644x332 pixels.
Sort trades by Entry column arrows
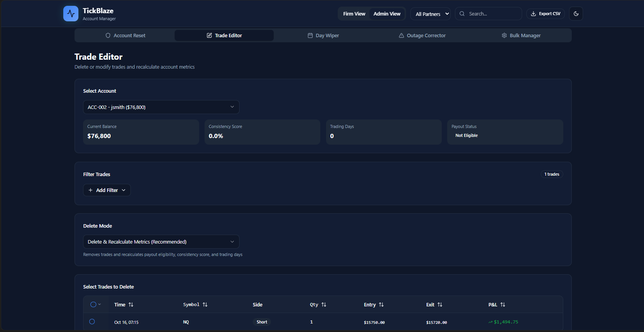(381, 305)
